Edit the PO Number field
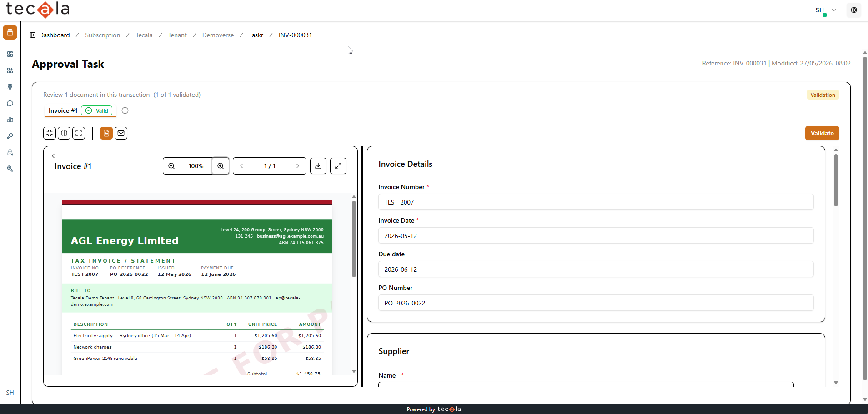This screenshot has width=868, height=414. point(596,303)
